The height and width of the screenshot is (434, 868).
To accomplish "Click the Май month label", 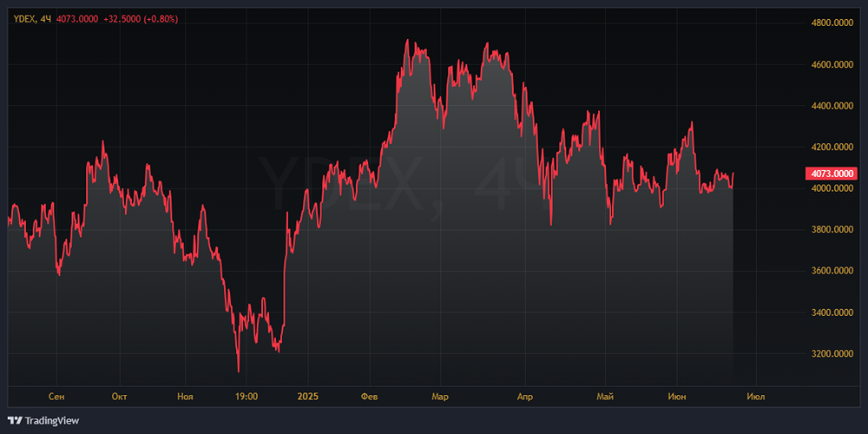I will pyautogui.click(x=605, y=397).
